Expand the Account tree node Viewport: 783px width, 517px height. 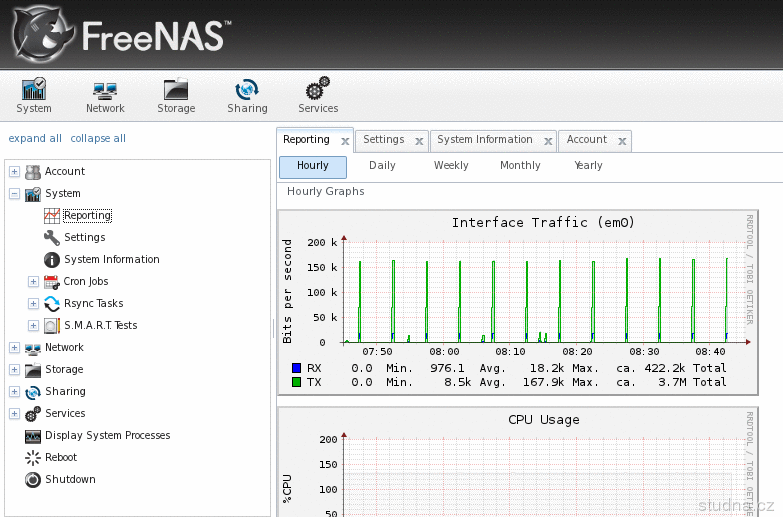(x=14, y=172)
